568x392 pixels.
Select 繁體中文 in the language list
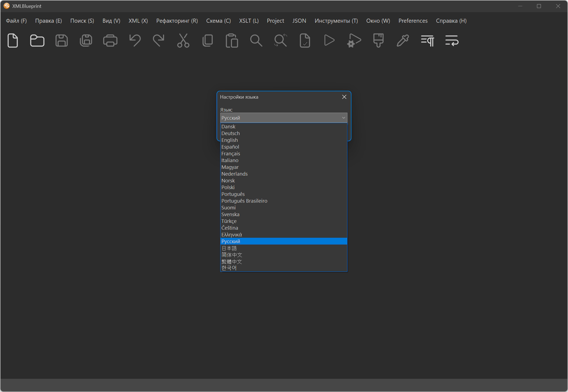tap(284, 262)
